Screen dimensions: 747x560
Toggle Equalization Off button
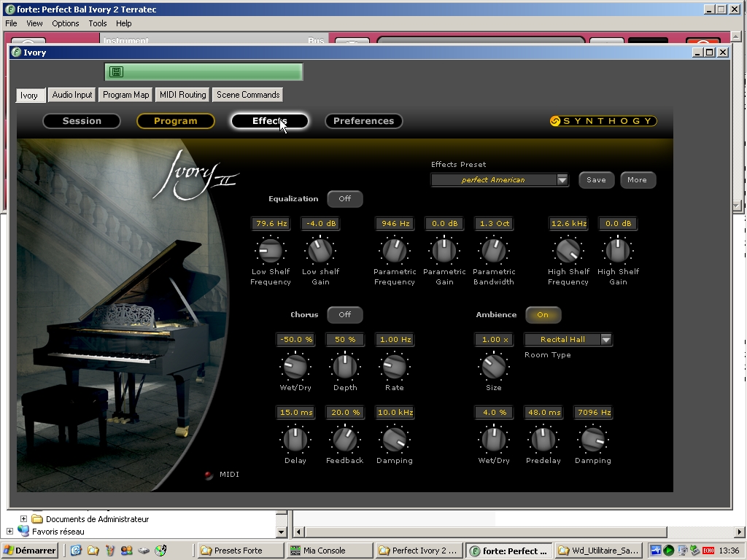(x=345, y=198)
